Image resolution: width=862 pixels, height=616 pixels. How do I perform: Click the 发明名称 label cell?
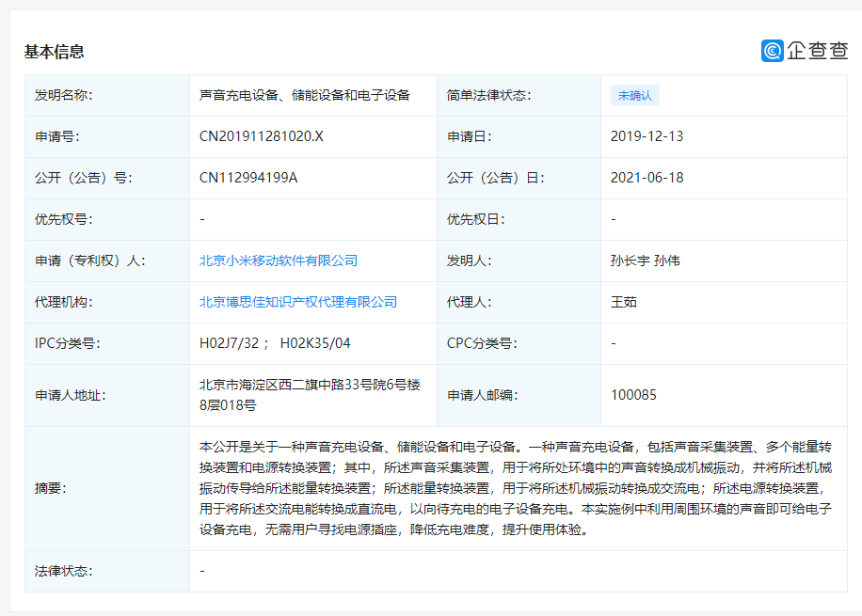point(107,95)
